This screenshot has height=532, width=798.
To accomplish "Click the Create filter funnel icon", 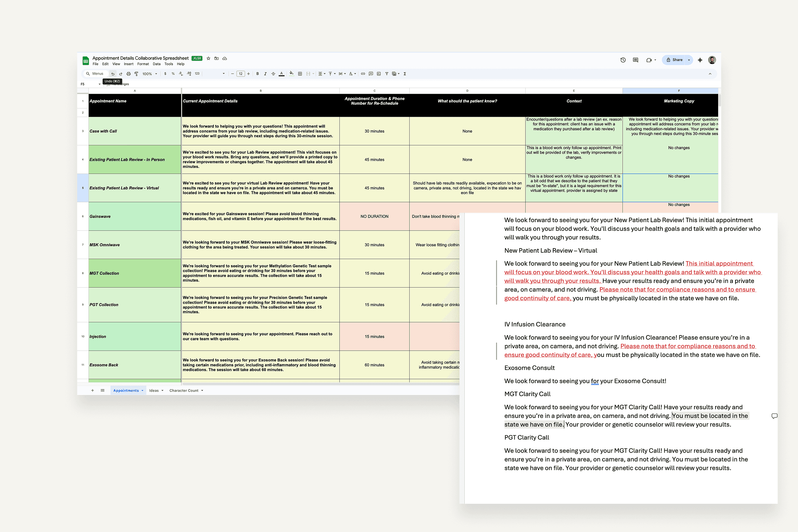I will pos(387,74).
